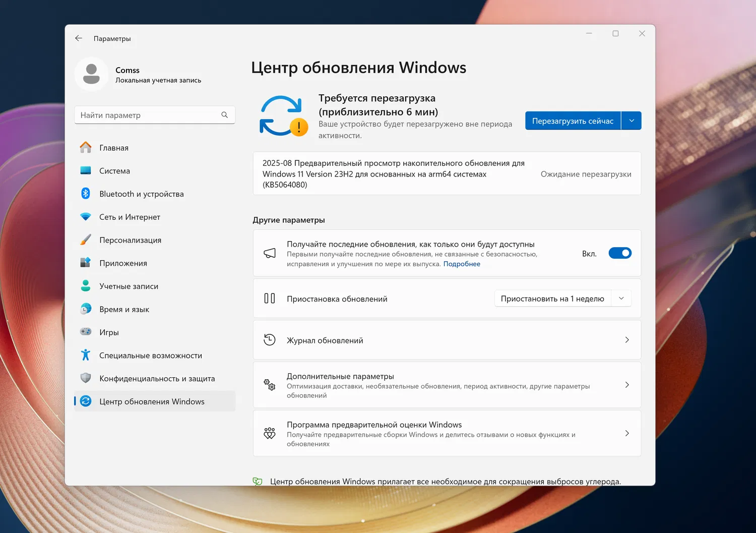Click the Требуется перезагрузка heading
Image resolution: width=756 pixels, height=533 pixels.
point(378,105)
